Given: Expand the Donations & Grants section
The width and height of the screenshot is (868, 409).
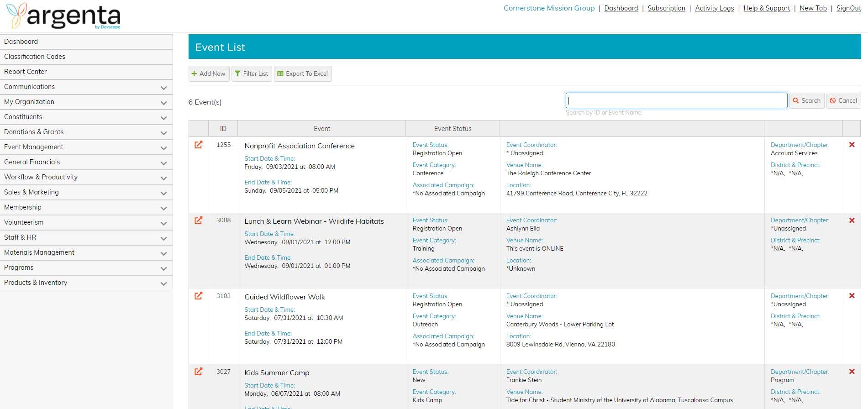Looking at the screenshot, I should click(86, 132).
